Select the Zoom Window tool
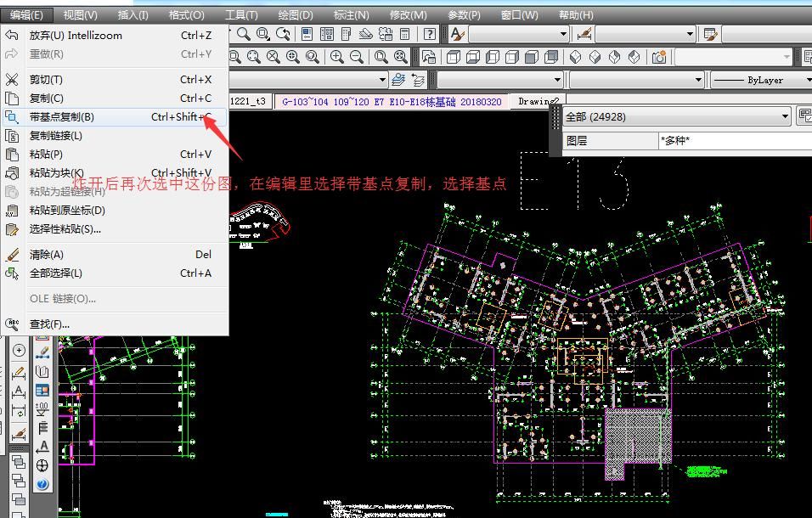Image resolution: width=812 pixels, height=518 pixels. click(x=235, y=56)
